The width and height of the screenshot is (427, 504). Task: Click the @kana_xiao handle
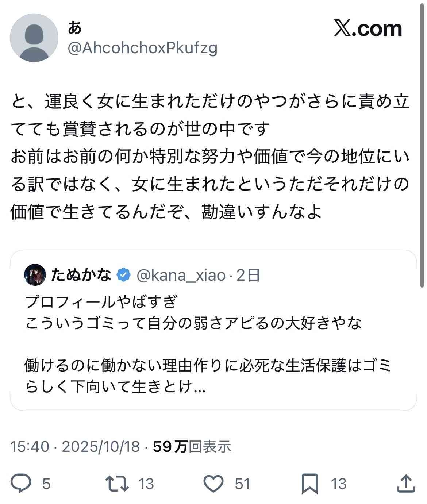coord(181,275)
